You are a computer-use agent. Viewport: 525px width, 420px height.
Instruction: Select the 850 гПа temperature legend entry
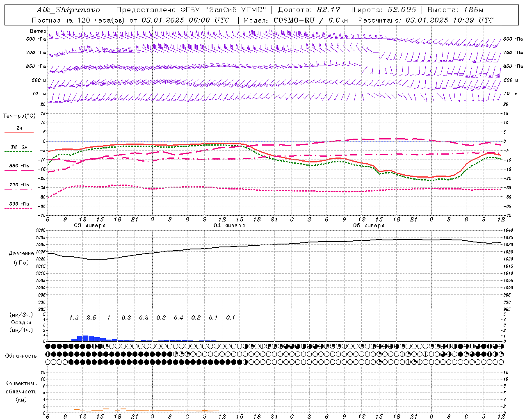(x=19, y=166)
